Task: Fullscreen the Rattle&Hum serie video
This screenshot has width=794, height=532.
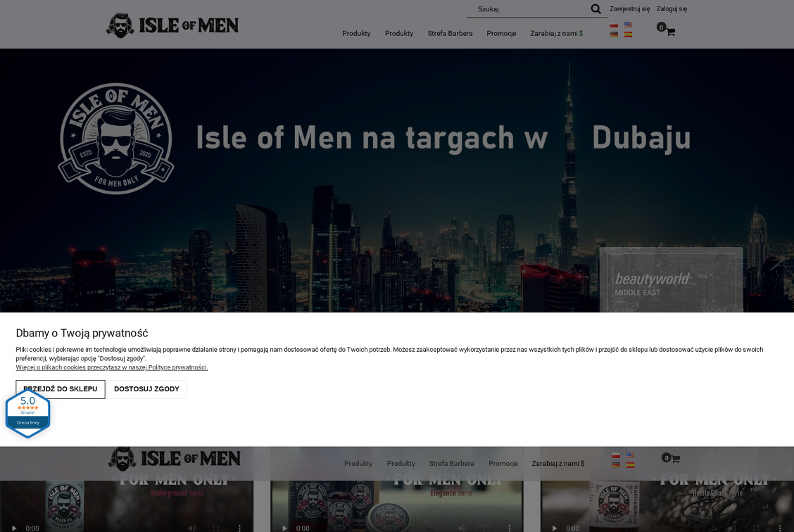Action: click(756, 528)
